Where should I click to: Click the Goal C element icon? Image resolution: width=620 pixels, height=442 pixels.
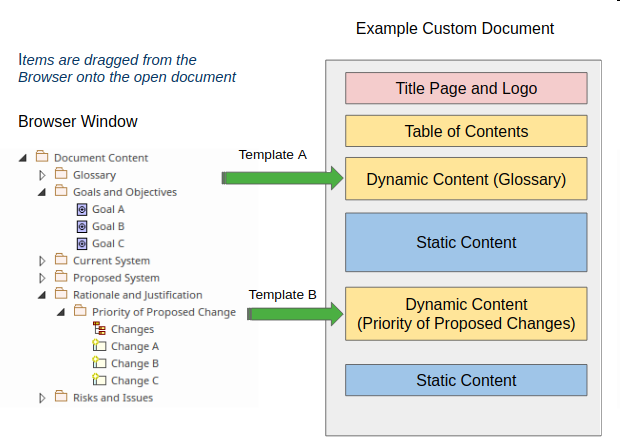click(x=82, y=243)
